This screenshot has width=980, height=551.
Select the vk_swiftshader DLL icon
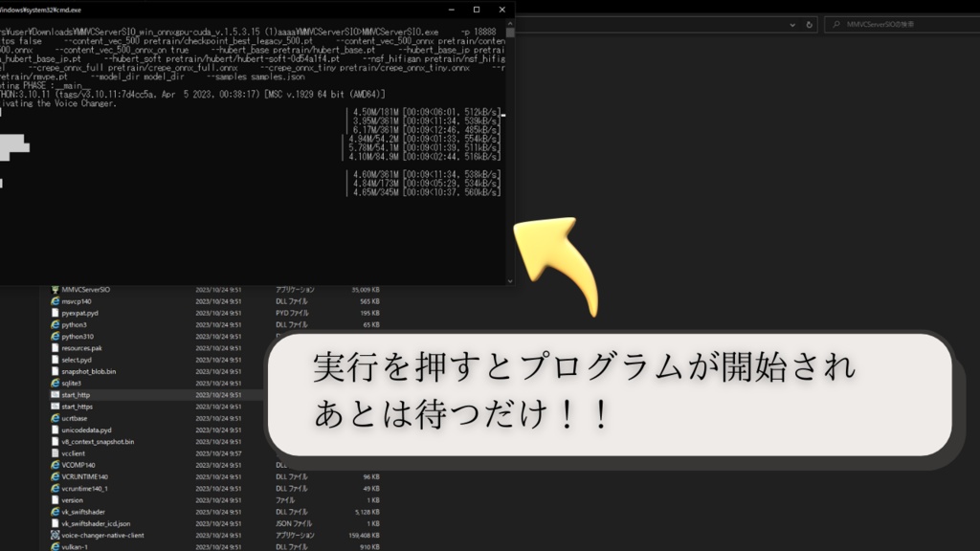coord(55,510)
